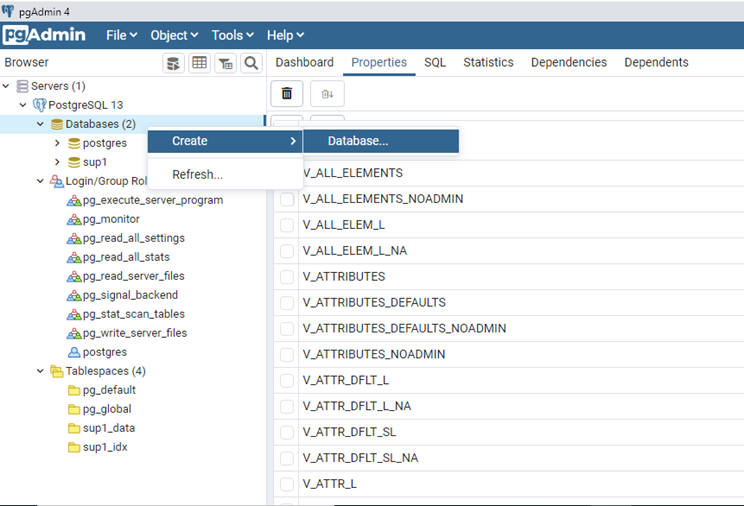Switch to the Dependencies tab

[568, 62]
